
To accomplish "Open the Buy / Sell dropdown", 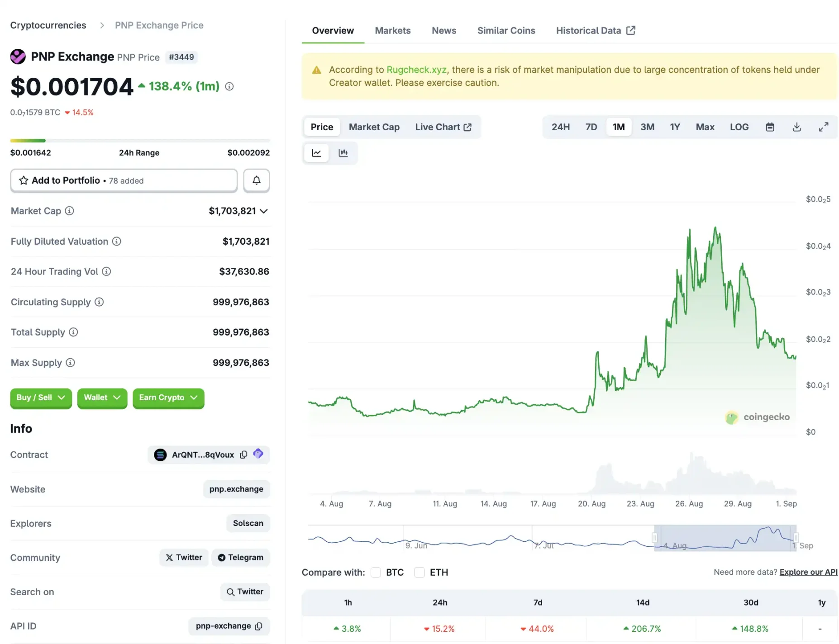I will [x=40, y=398].
